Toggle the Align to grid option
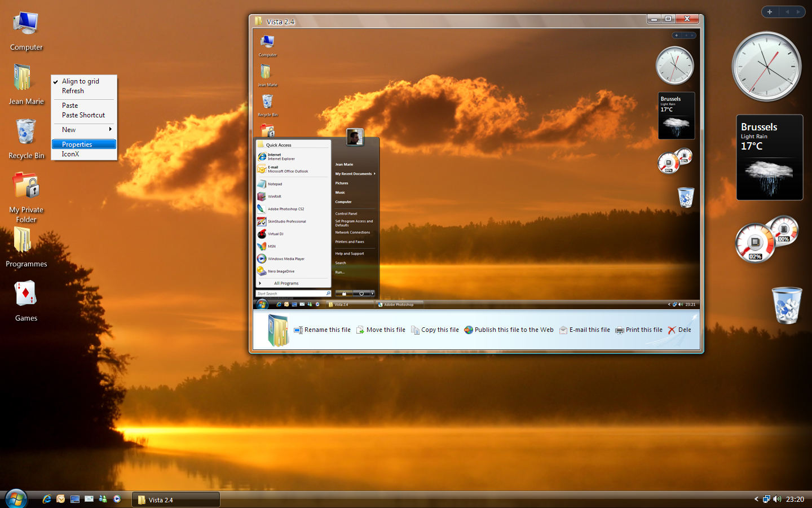812x508 pixels. tap(81, 81)
